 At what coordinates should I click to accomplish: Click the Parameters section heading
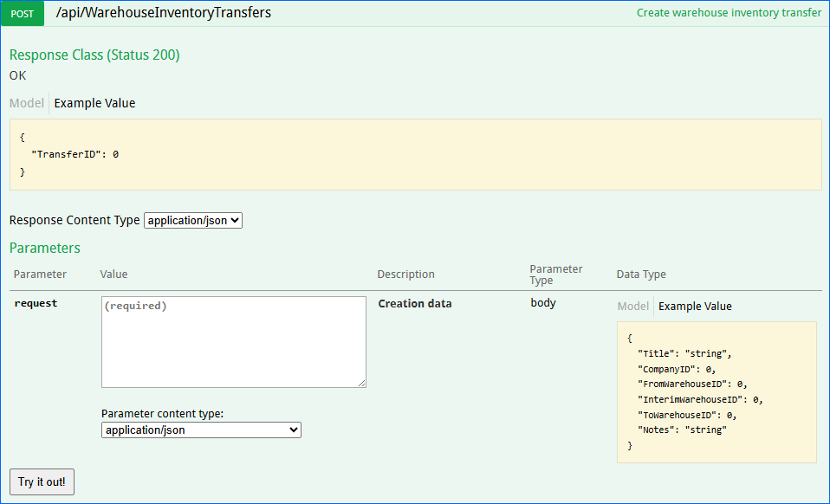[x=45, y=248]
